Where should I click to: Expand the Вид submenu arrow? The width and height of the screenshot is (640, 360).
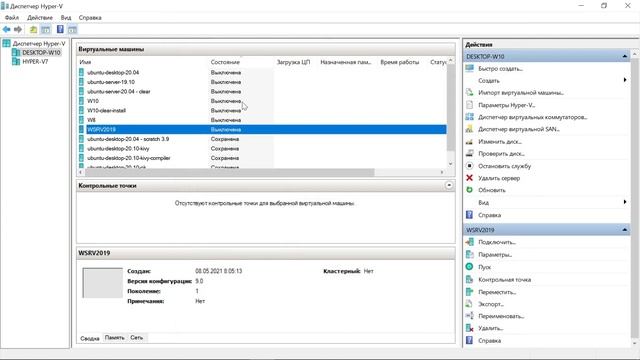pos(625,202)
